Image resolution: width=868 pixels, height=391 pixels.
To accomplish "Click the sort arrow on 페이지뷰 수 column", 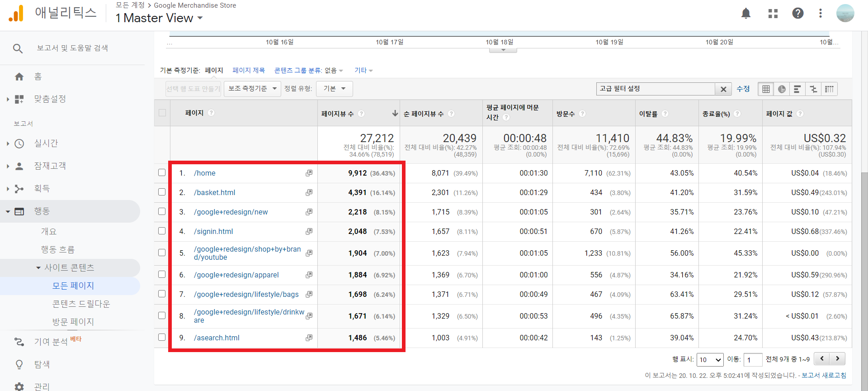I will (395, 113).
